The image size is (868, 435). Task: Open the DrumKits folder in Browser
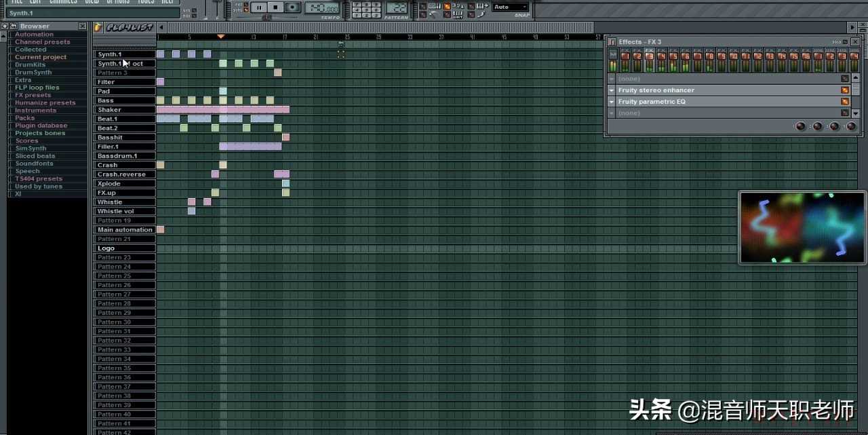click(x=30, y=64)
